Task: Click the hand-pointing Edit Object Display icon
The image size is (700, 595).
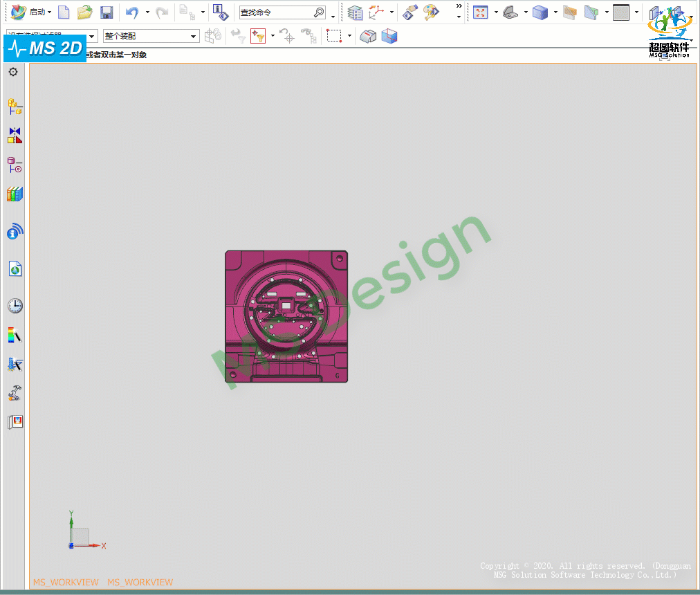Action: [409, 12]
